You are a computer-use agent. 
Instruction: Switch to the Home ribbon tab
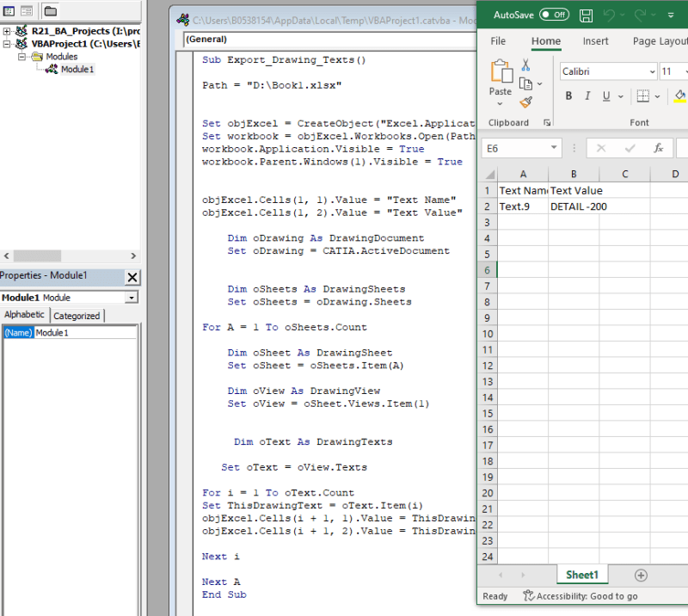click(546, 41)
